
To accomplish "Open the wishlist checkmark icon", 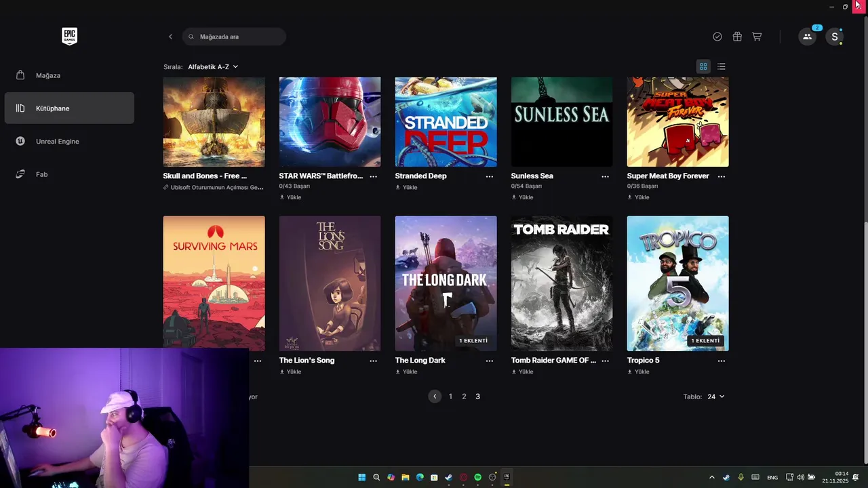I will point(717,37).
